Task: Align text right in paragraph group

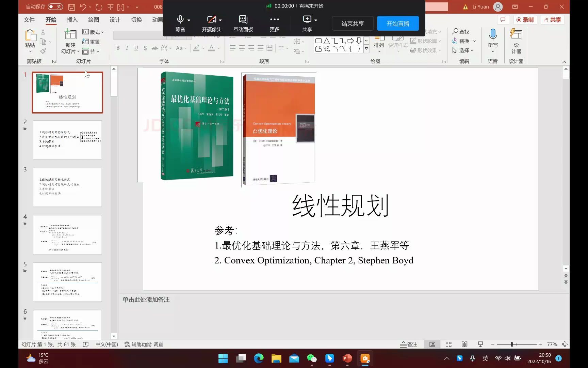Action: [x=251, y=48]
